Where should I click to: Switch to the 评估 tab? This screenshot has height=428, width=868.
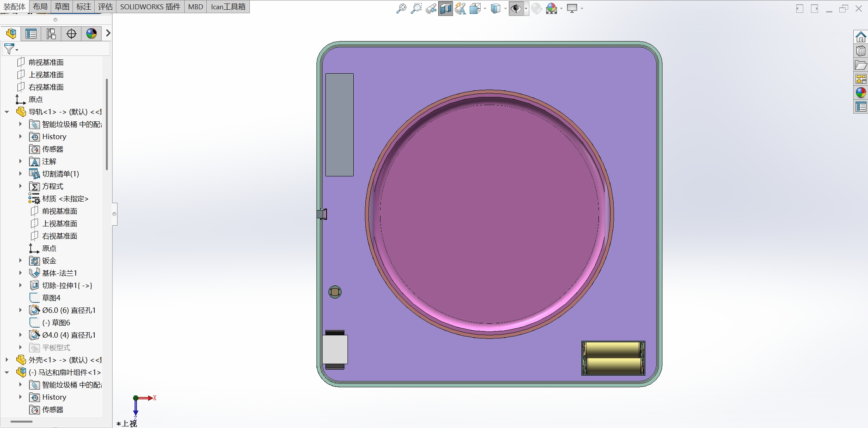pyautogui.click(x=105, y=7)
